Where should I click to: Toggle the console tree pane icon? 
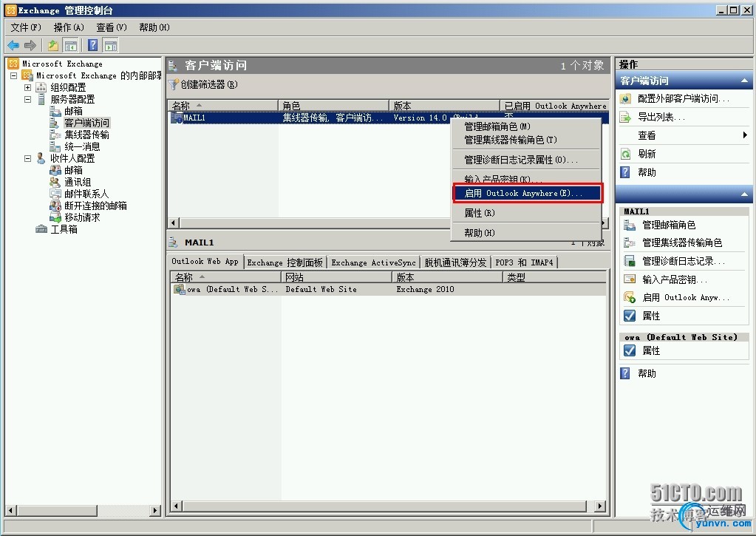click(x=71, y=45)
